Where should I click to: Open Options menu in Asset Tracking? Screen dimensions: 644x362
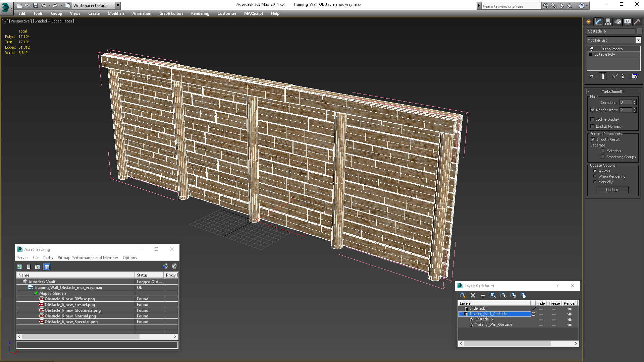click(x=130, y=258)
